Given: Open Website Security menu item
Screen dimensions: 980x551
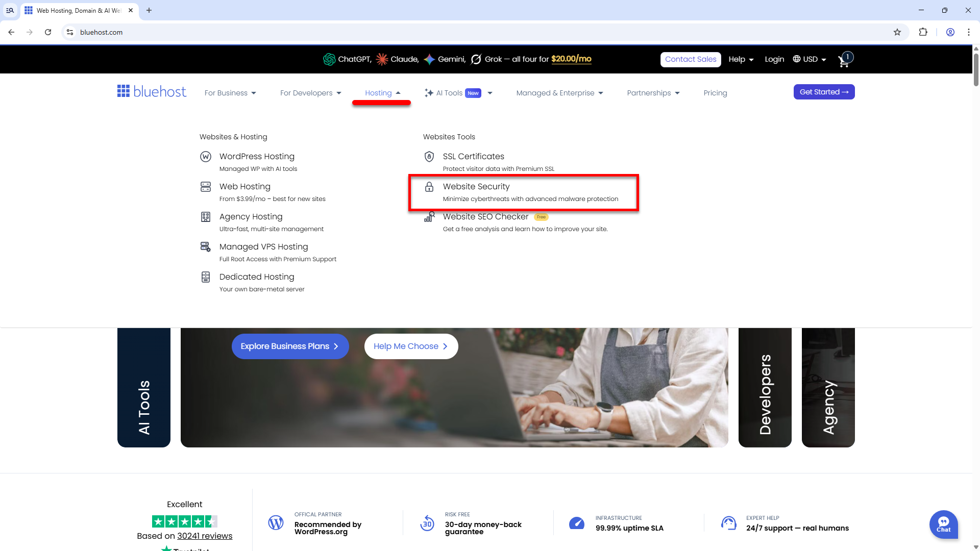Looking at the screenshot, I should coord(476,187).
